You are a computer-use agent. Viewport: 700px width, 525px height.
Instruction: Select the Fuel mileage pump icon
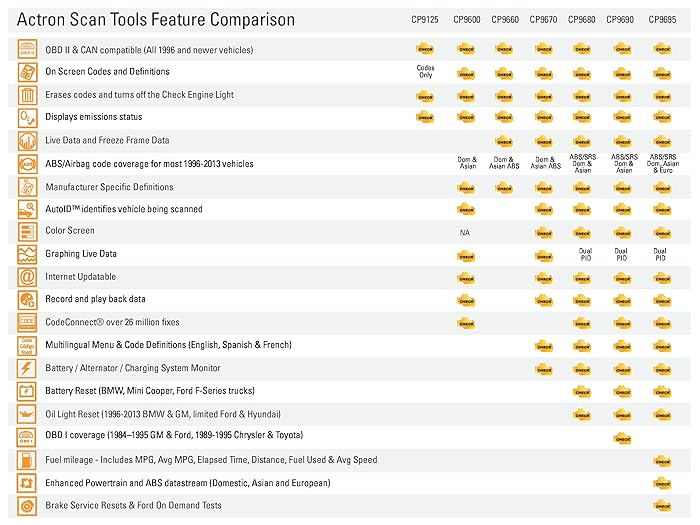(x=27, y=460)
